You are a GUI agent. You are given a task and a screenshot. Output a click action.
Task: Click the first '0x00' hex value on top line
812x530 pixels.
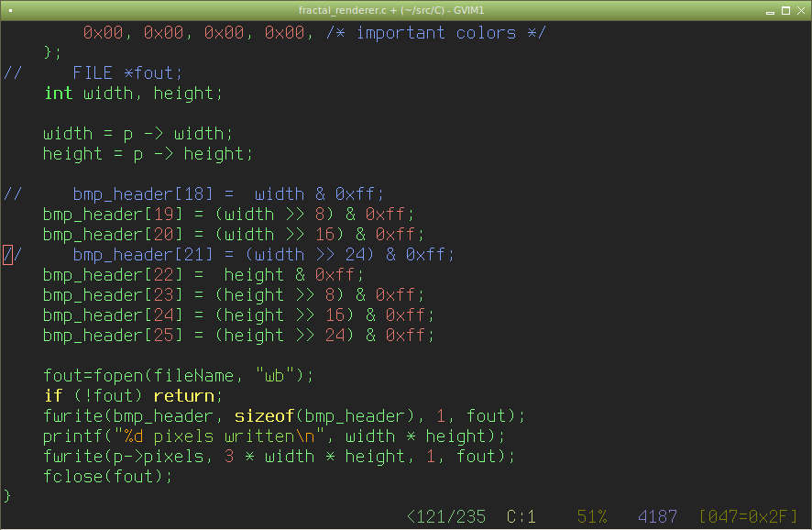103,33
